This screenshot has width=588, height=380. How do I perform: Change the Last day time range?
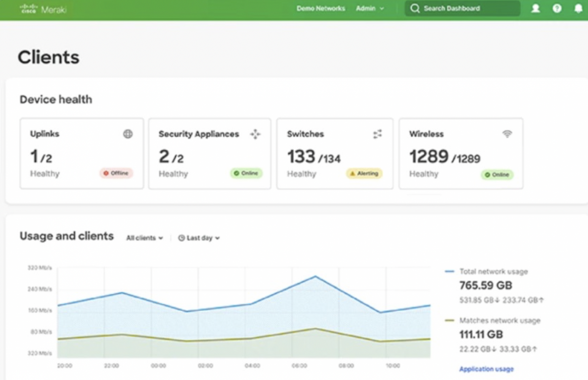click(x=199, y=238)
